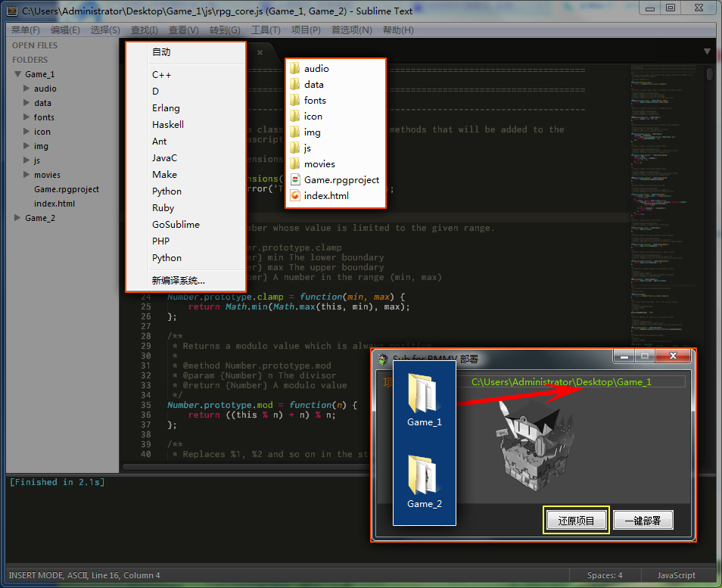This screenshot has height=588, width=722.
Task: Click the Game.rpgproject file icon in popup list
Action: pos(295,179)
